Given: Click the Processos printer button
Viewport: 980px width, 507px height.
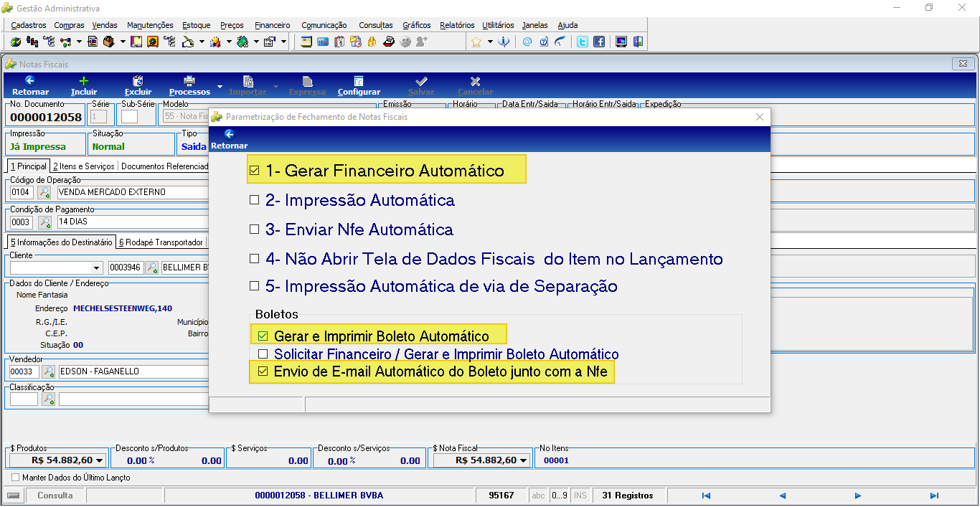Looking at the screenshot, I should tap(189, 86).
